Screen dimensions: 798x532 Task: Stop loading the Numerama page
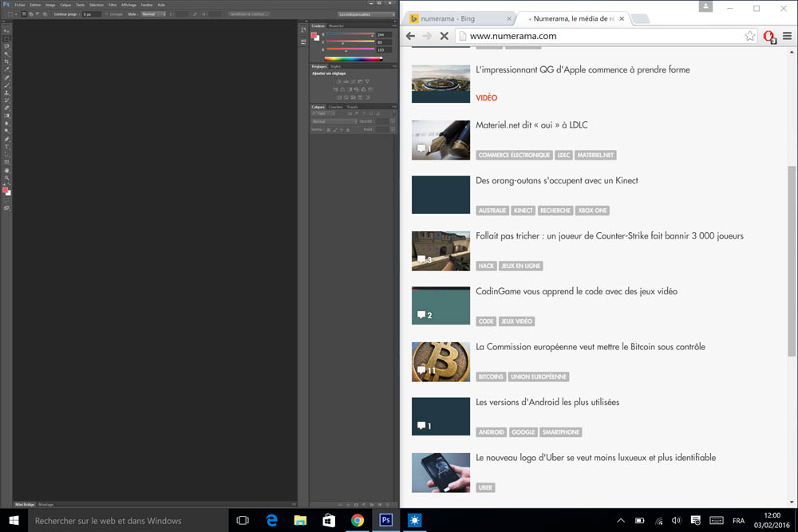[x=444, y=36]
